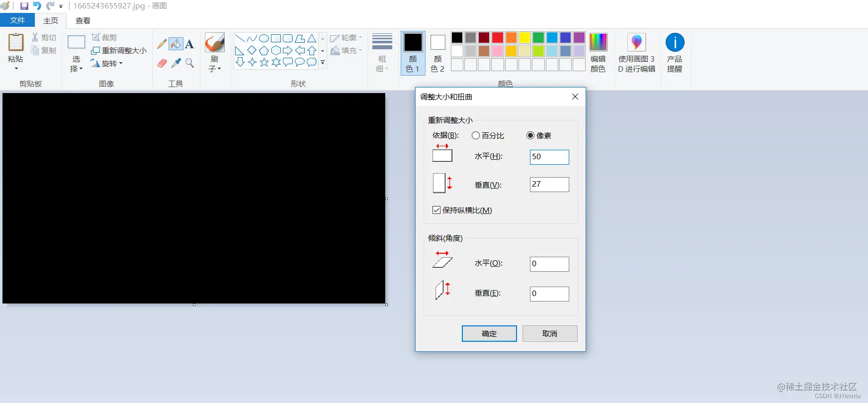This screenshot has width=868, height=403.
Task: Select the Curve shape
Action: tap(252, 38)
